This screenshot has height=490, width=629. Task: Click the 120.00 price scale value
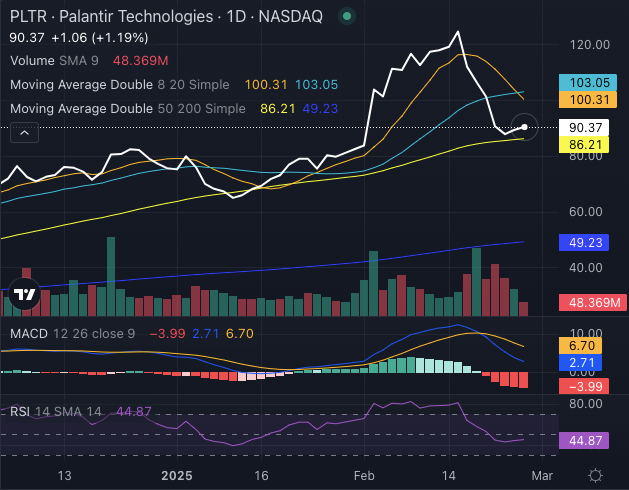tap(590, 45)
